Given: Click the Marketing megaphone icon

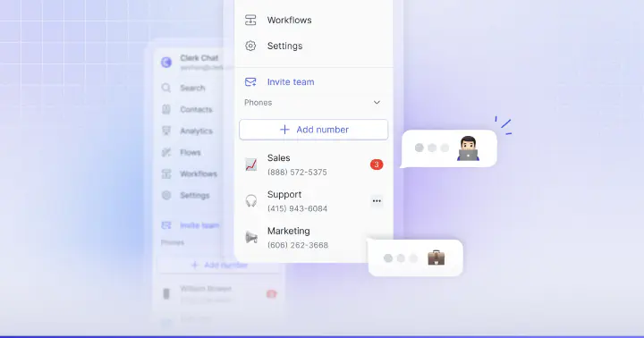Looking at the screenshot, I should coord(251,237).
